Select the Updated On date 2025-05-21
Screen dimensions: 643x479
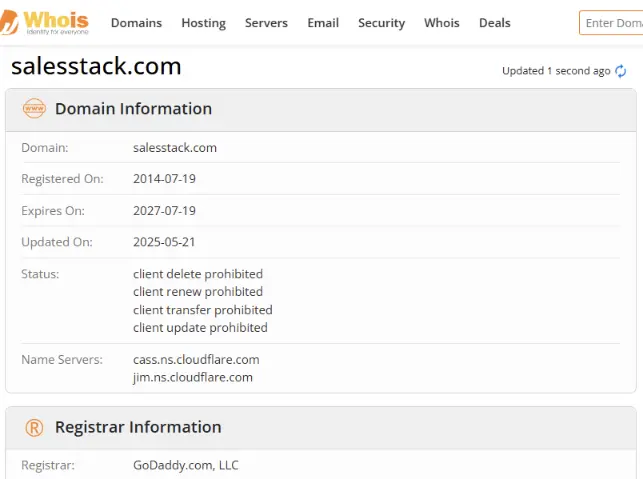(x=164, y=242)
